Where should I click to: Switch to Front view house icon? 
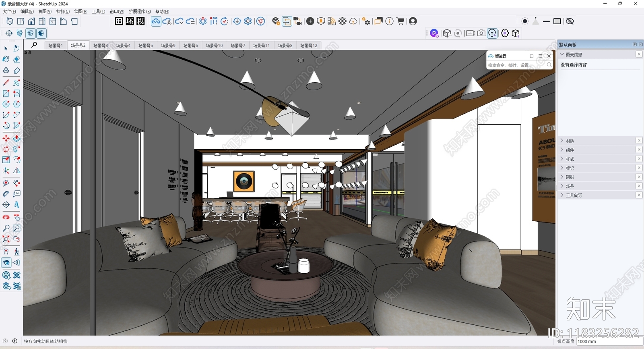pos(31,21)
